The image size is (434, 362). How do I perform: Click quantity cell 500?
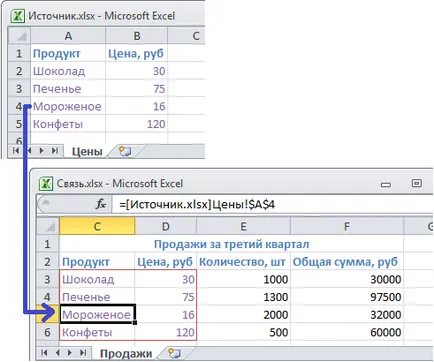point(244,332)
